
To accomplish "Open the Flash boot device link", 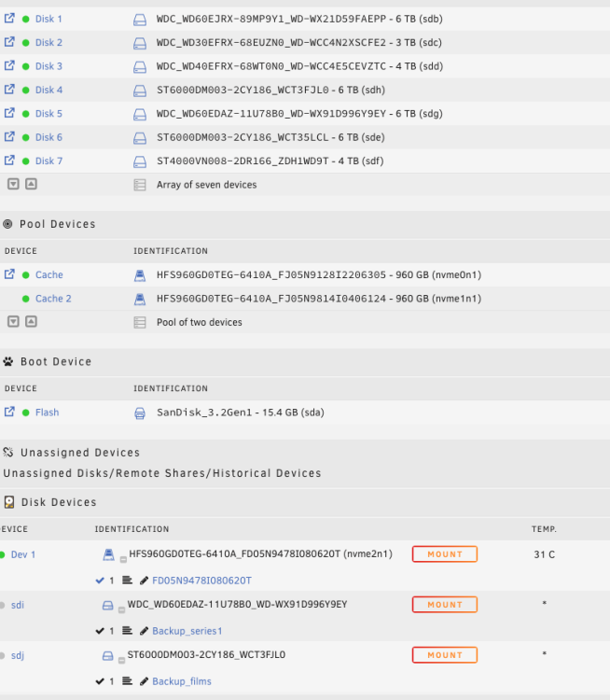I will pos(47,412).
